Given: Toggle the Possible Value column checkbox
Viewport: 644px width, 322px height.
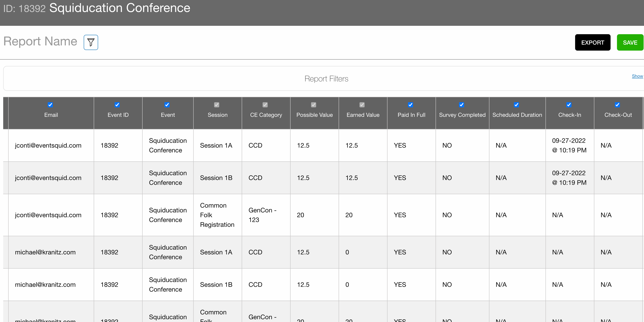Looking at the screenshot, I should [x=314, y=105].
